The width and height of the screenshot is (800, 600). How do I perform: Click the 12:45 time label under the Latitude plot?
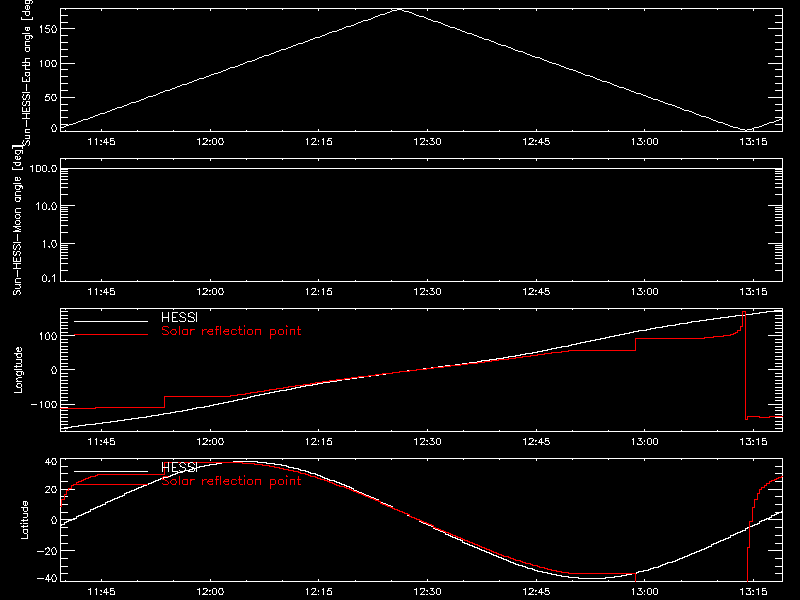tap(536, 591)
